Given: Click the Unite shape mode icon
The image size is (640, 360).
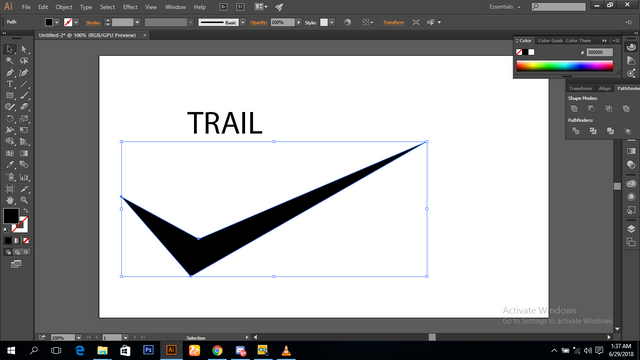Looking at the screenshot, I should 574,109.
